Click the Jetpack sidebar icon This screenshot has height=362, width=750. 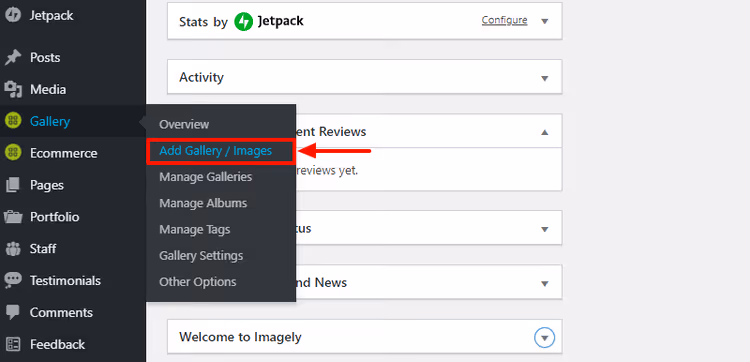(x=13, y=15)
